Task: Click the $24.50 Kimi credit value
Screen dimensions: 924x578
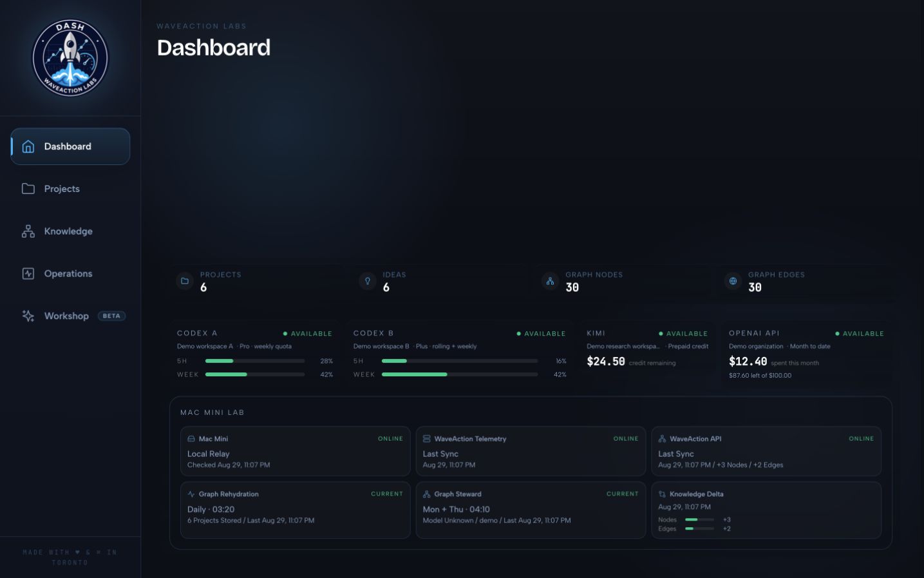Action: click(x=606, y=361)
